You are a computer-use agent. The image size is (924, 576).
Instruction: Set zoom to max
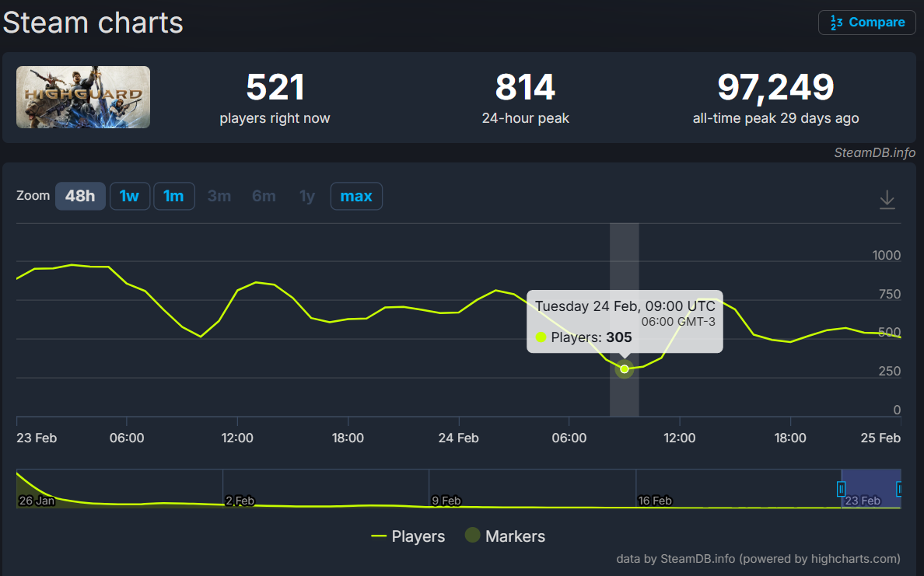356,196
